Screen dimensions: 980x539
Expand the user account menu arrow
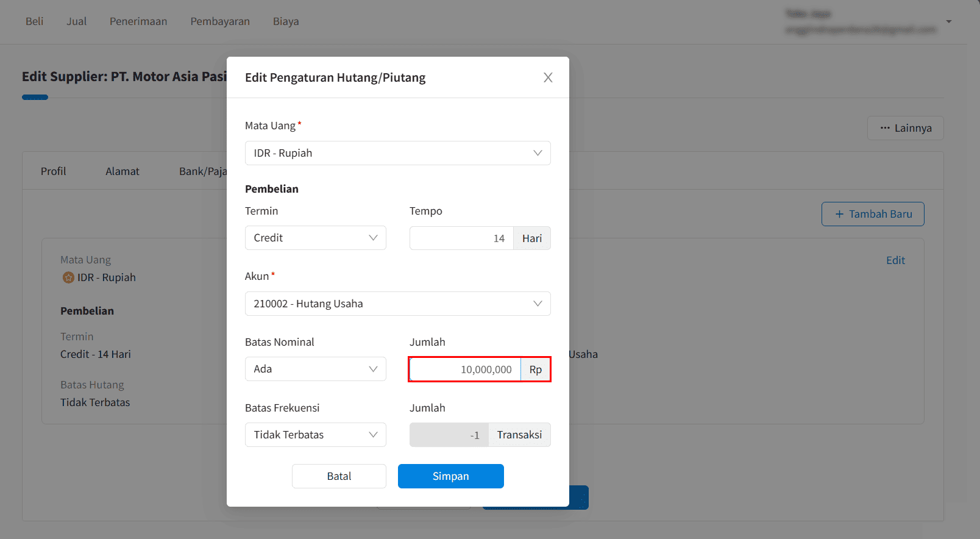949,21
